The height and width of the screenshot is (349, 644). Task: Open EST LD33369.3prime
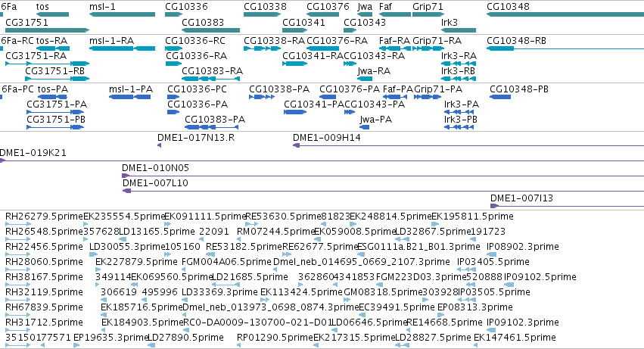coord(185,300)
